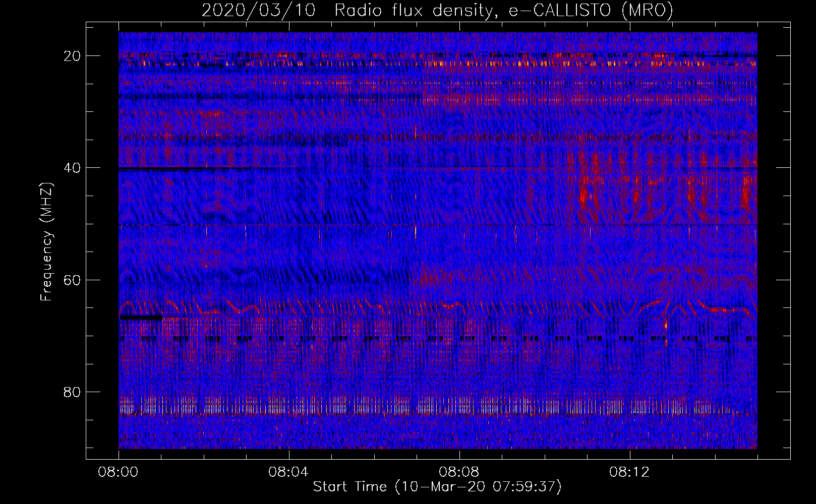This screenshot has height=504, width=816.
Task: Click the '60' frequency tick label
Action: [73, 280]
